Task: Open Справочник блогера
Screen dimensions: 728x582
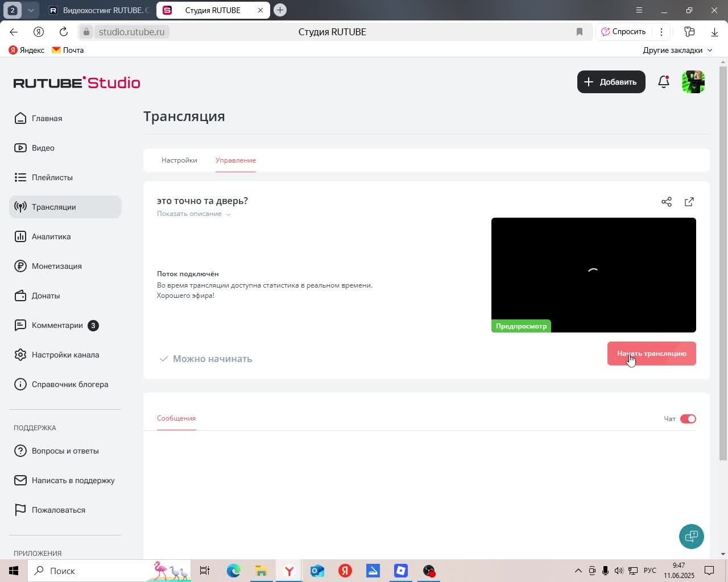Action: 65,384
